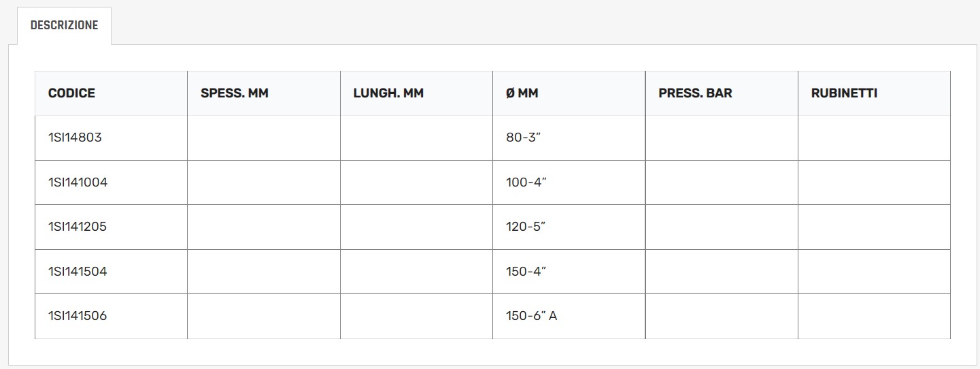Click the CODICE column header
Viewport: 980px width, 369px height.
(x=71, y=93)
